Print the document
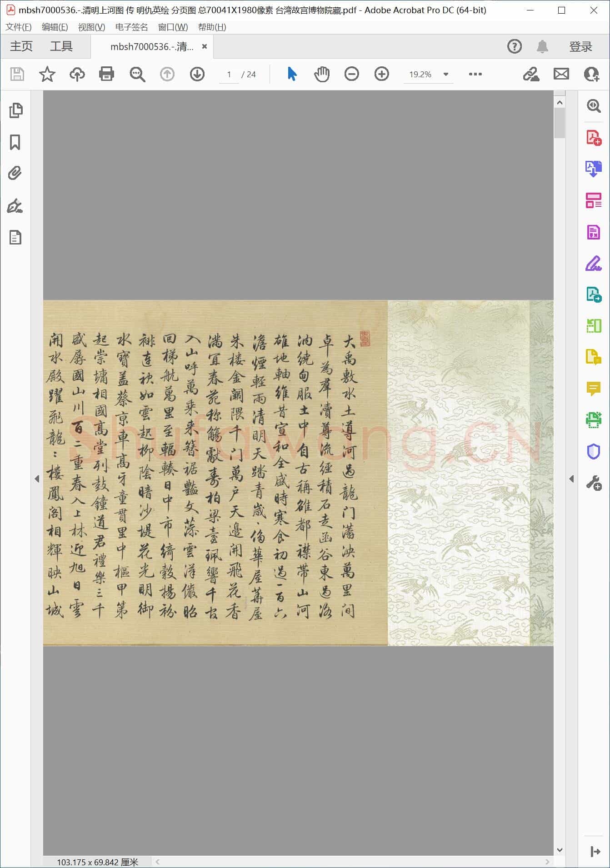Viewport: 610px width, 868px height. tap(106, 74)
